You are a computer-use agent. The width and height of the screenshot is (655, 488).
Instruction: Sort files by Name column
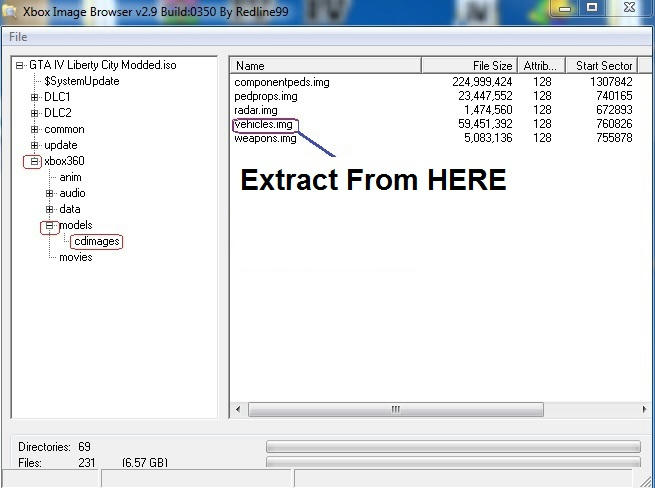(325, 66)
